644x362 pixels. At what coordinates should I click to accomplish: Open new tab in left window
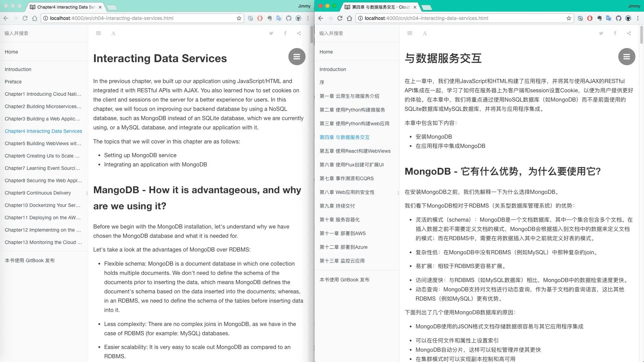click(x=112, y=8)
